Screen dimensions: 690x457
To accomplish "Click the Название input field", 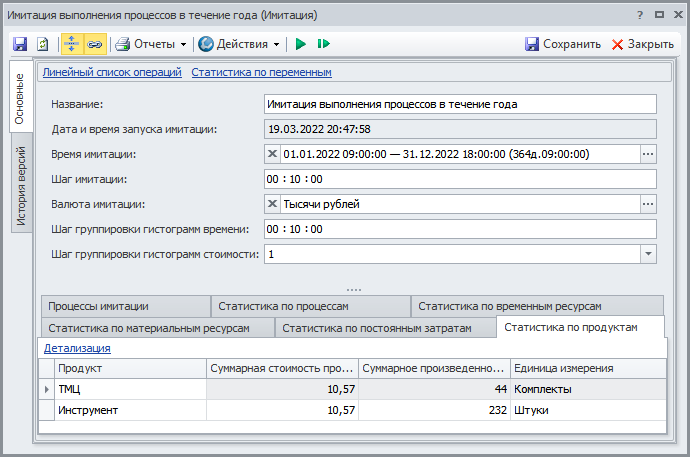I will [x=459, y=104].
